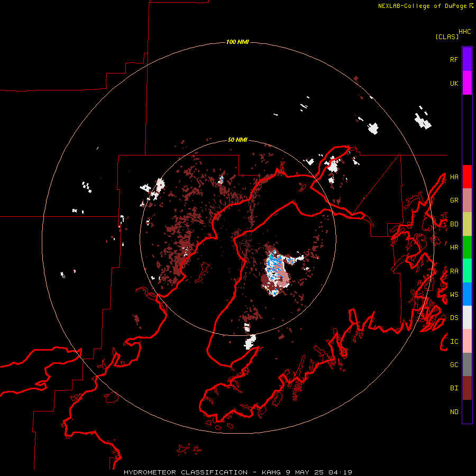Screen dimensions: 476x476
Task: Click the HR green legend swatch
Action: click(x=467, y=248)
